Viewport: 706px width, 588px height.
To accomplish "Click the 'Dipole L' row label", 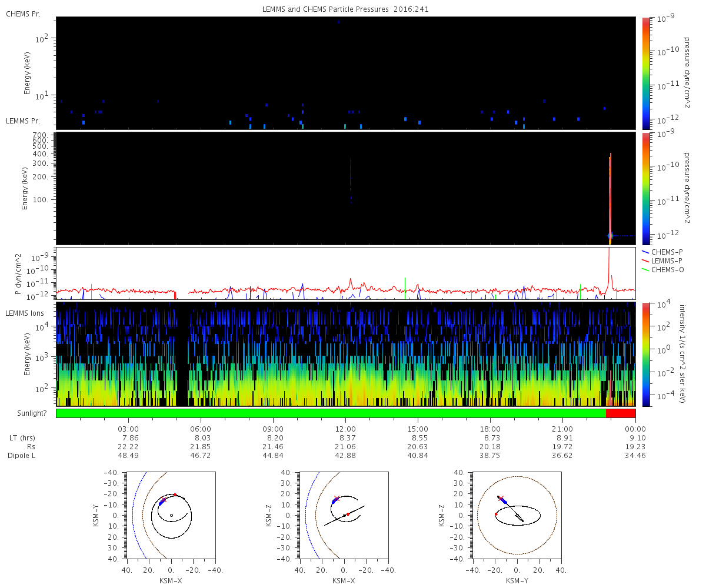I will point(21,456).
